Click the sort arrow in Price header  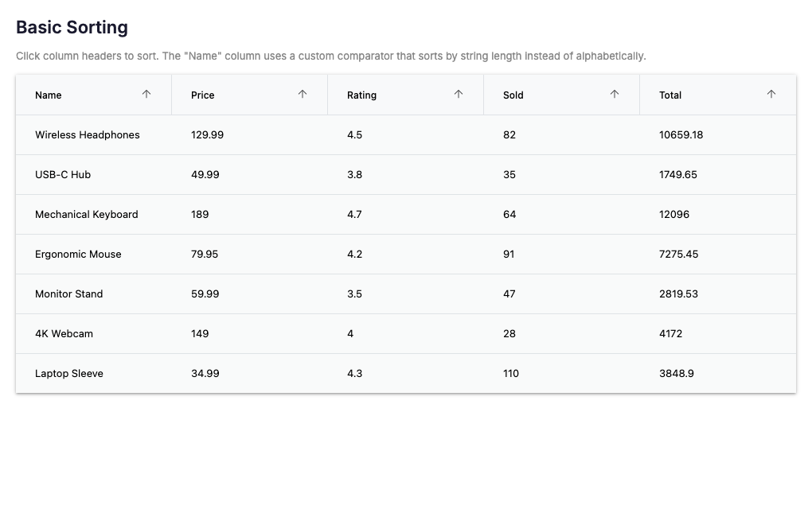303,94
